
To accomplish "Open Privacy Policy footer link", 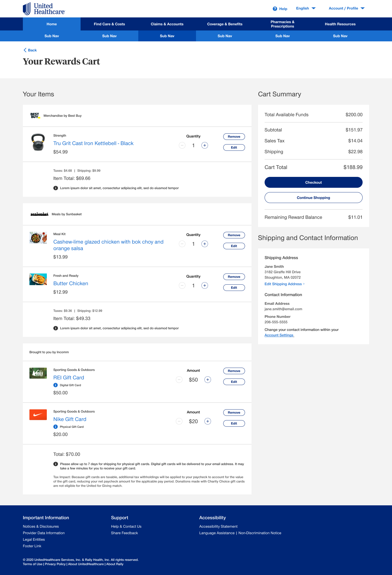I will coord(55,564).
